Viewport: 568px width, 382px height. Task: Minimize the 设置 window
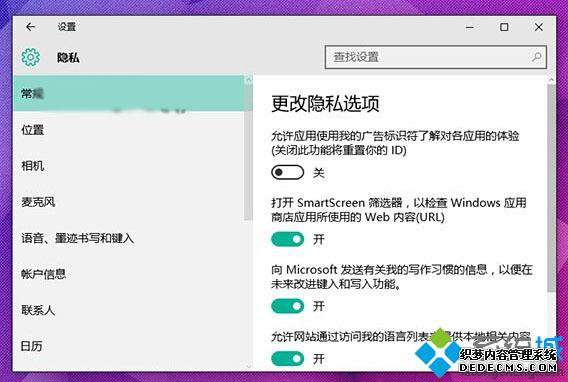[470, 27]
